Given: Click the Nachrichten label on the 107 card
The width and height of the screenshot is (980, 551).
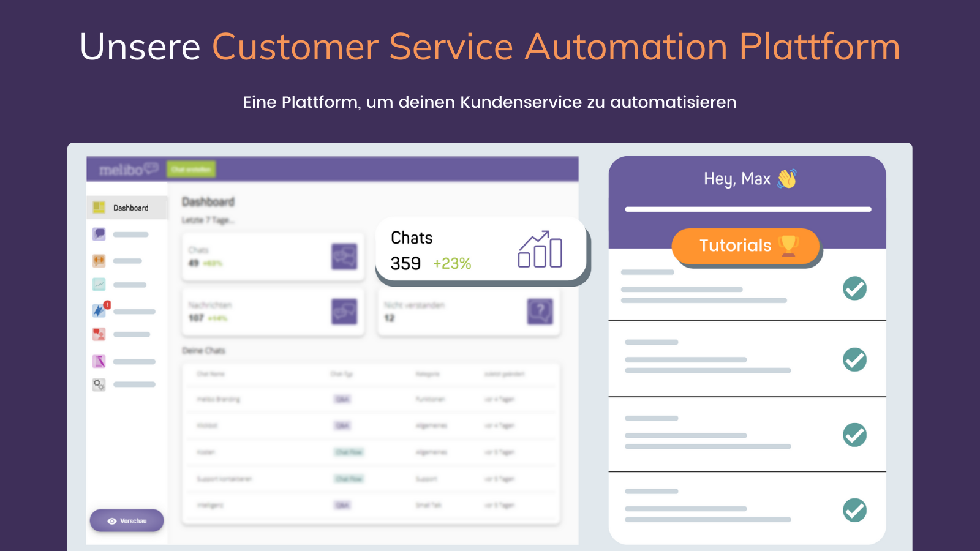Looking at the screenshot, I should pos(210,305).
